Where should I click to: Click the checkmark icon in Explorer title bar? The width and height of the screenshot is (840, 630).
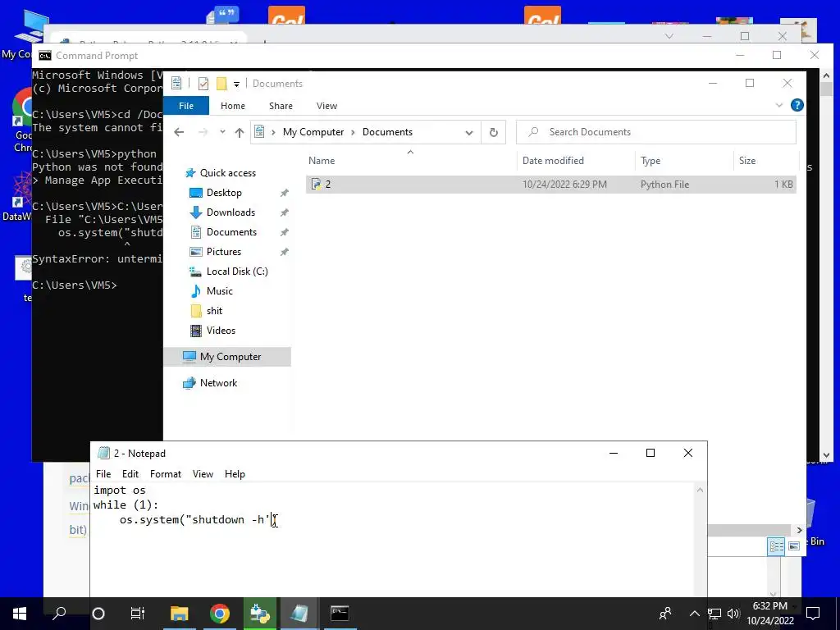tap(203, 84)
